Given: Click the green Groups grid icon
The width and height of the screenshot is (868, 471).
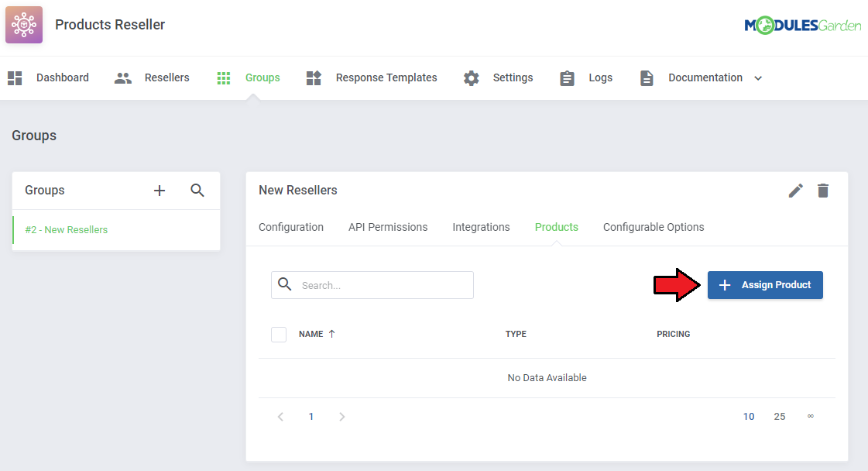Looking at the screenshot, I should pos(224,78).
